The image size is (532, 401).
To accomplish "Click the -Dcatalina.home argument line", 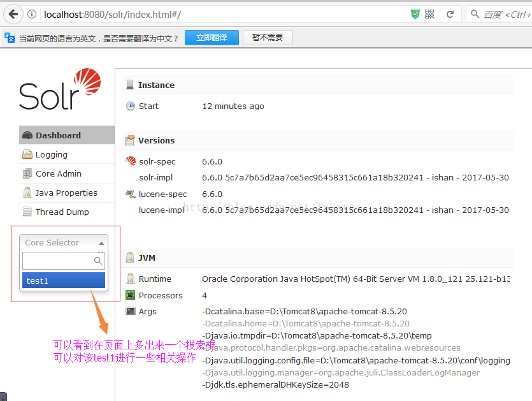I will click(306, 324).
